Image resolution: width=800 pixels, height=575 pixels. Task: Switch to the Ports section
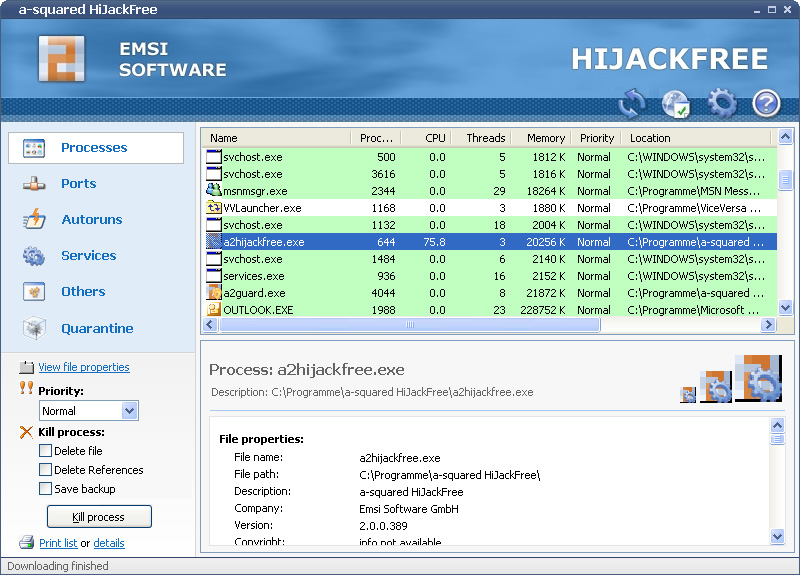[78, 184]
